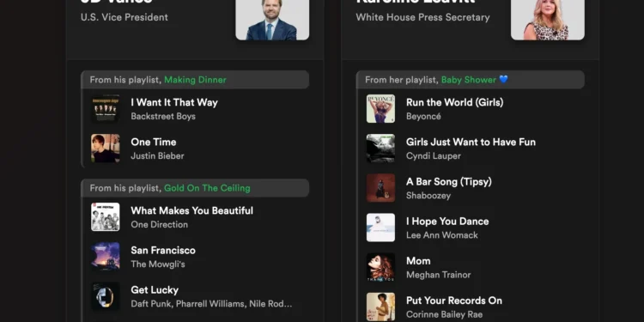Select Run the World (Girls) title

454,102
